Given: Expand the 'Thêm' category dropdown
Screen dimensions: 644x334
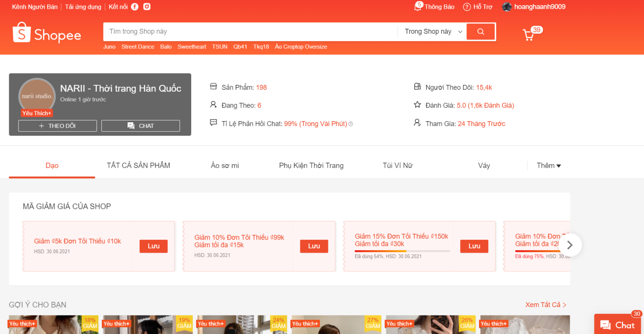Looking at the screenshot, I should pos(548,166).
